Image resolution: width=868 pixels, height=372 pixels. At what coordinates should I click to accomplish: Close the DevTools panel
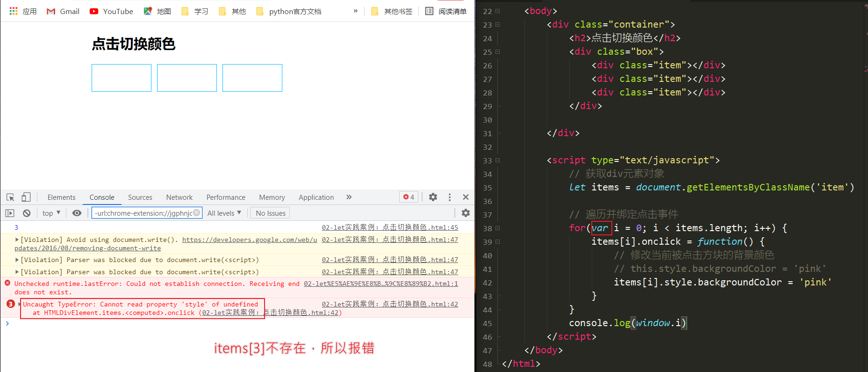click(466, 197)
